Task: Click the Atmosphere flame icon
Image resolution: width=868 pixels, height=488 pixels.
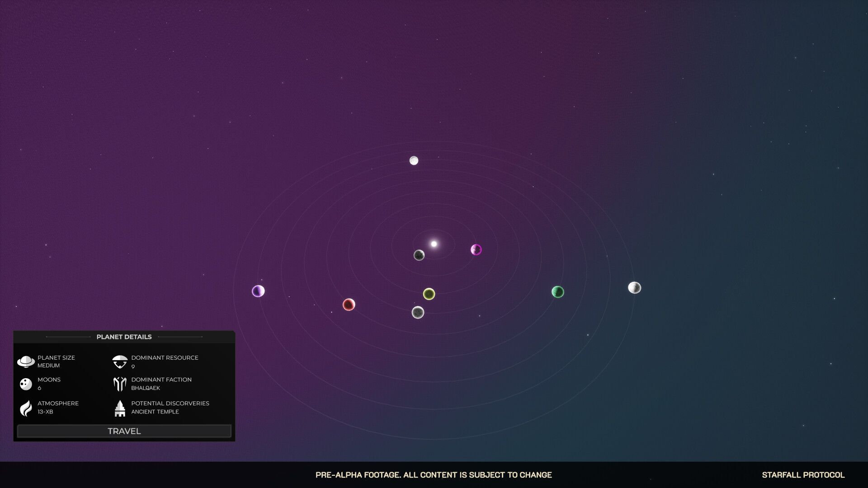Action: pos(26,408)
